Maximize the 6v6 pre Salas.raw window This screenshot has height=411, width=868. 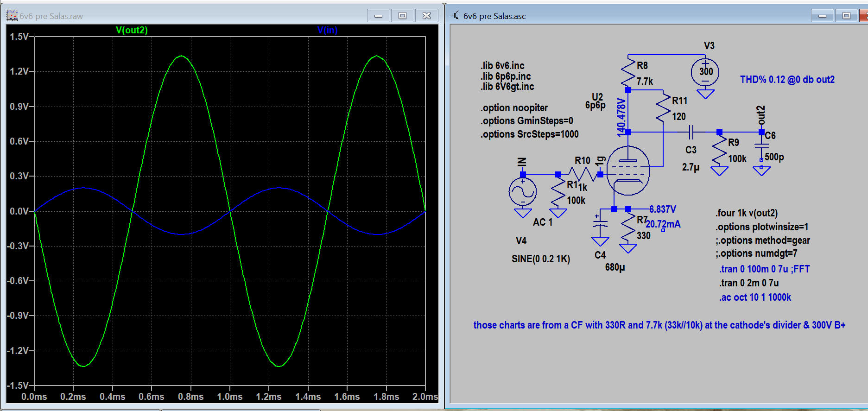click(402, 16)
